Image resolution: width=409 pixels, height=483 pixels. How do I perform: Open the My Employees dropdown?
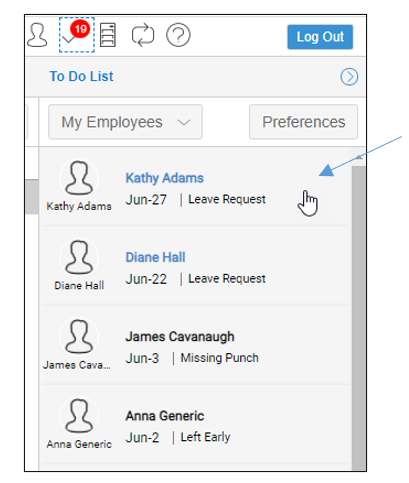pos(125,122)
